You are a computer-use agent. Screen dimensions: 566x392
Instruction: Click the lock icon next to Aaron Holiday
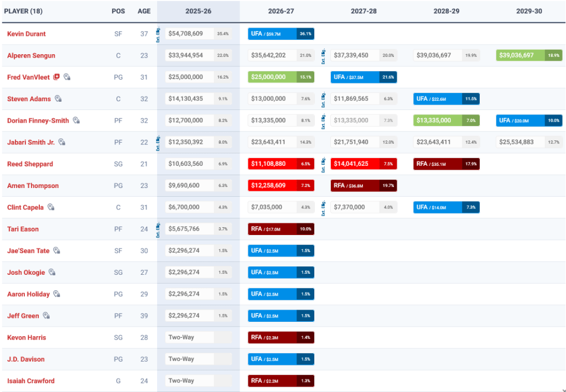tap(57, 294)
